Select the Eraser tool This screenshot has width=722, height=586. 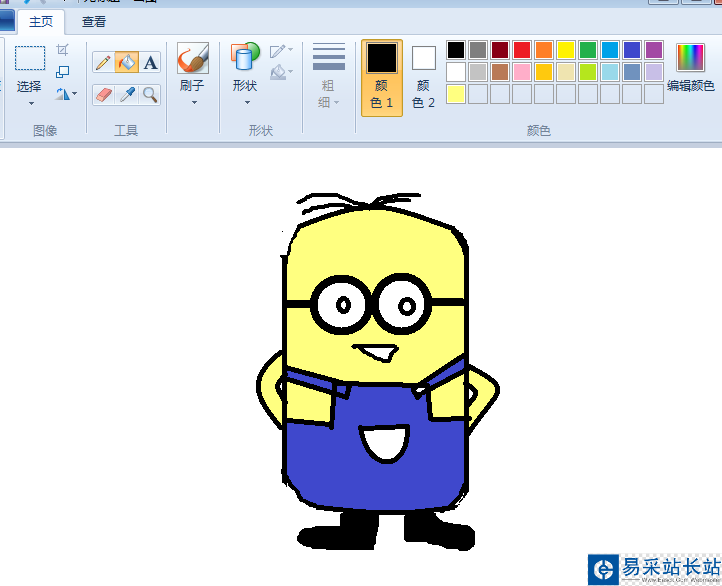click(x=103, y=95)
